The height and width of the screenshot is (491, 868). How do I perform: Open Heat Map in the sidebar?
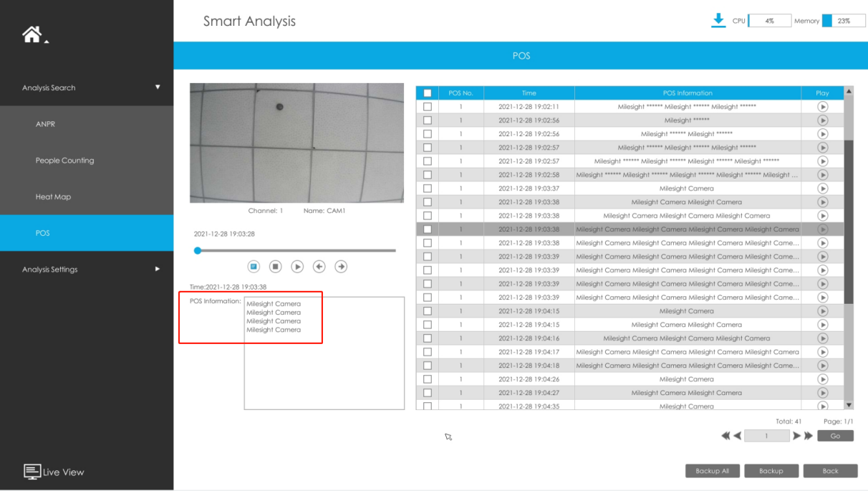tap(87, 197)
